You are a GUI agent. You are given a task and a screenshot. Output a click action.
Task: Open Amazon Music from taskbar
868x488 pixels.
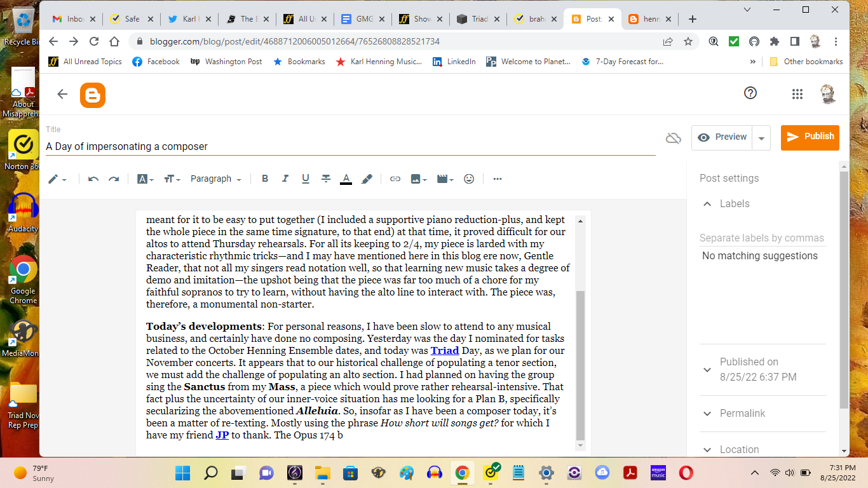pyautogui.click(x=658, y=473)
